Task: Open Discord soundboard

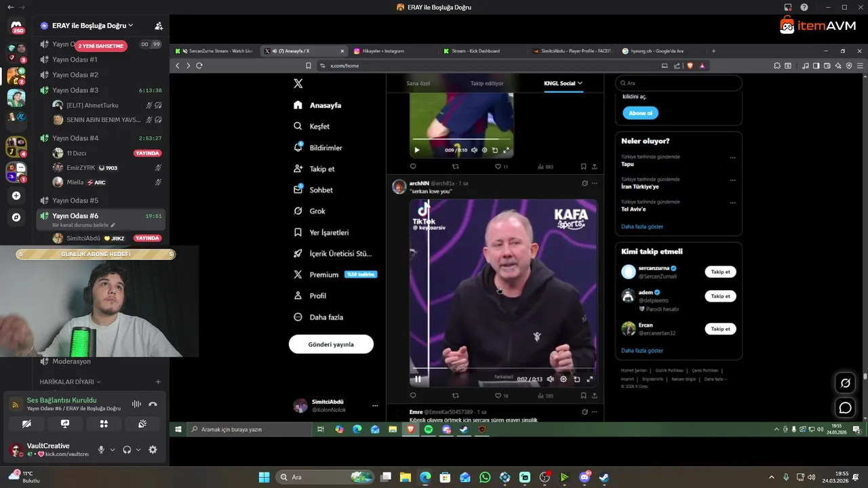Action: 142,424
